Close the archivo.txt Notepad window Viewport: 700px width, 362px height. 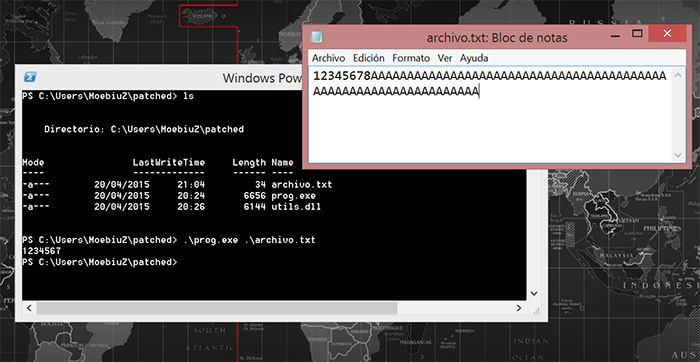tap(667, 33)
